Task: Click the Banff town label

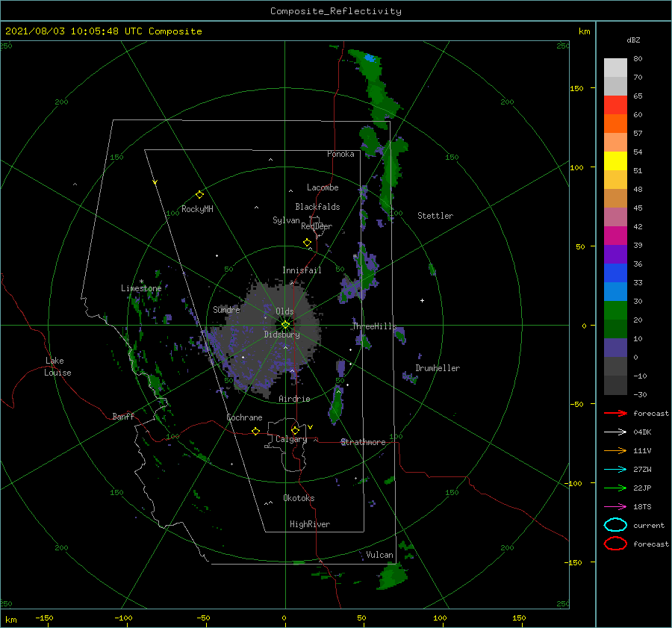Action: 123,416
